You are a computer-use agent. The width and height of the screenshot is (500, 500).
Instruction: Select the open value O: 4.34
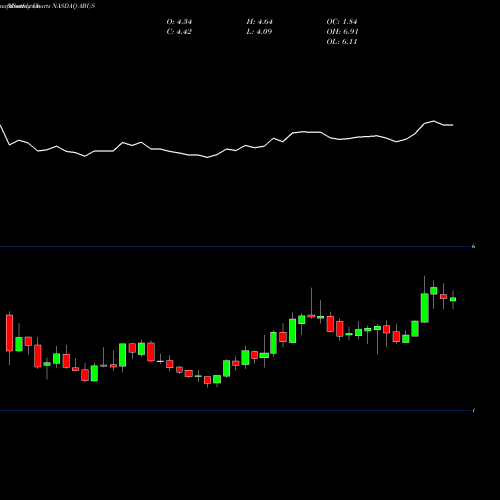(x=179, y=22)
